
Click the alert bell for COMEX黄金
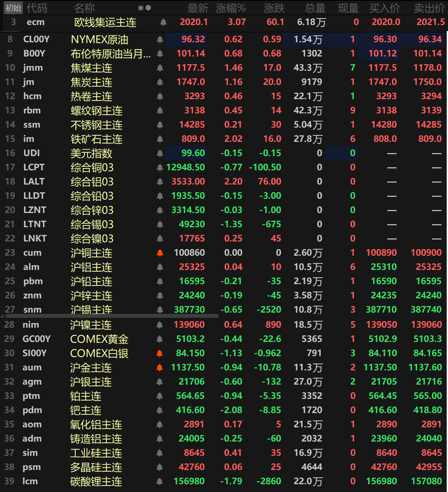tap(160, 339)
